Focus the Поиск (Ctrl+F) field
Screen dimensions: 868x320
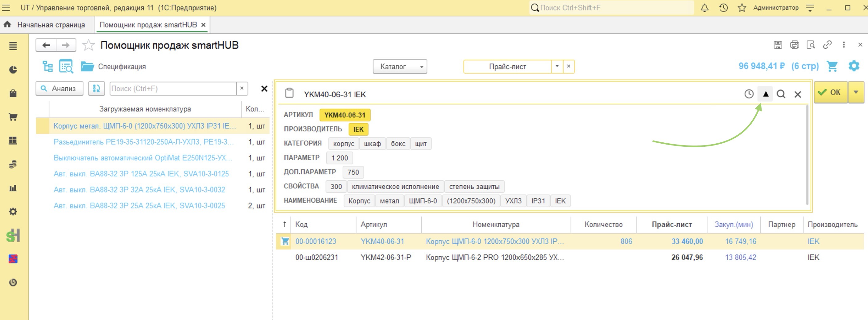pos(173,88)
